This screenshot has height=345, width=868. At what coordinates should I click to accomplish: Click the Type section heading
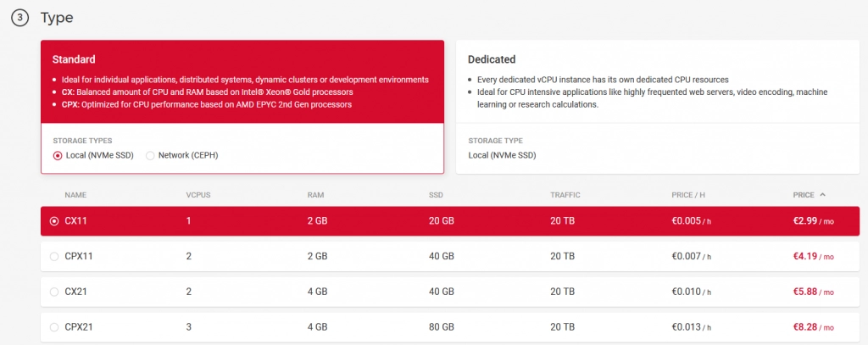point(57,18)
